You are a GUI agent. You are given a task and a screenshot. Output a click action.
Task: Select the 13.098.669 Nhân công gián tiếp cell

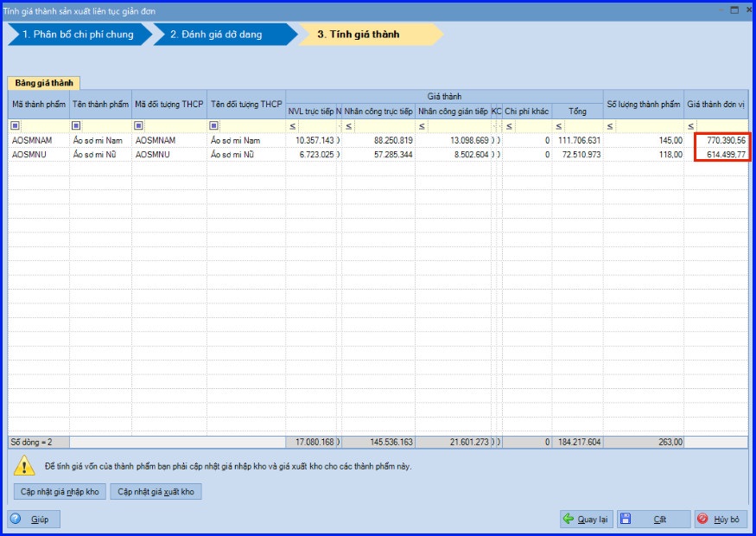[x=454, y=140]
